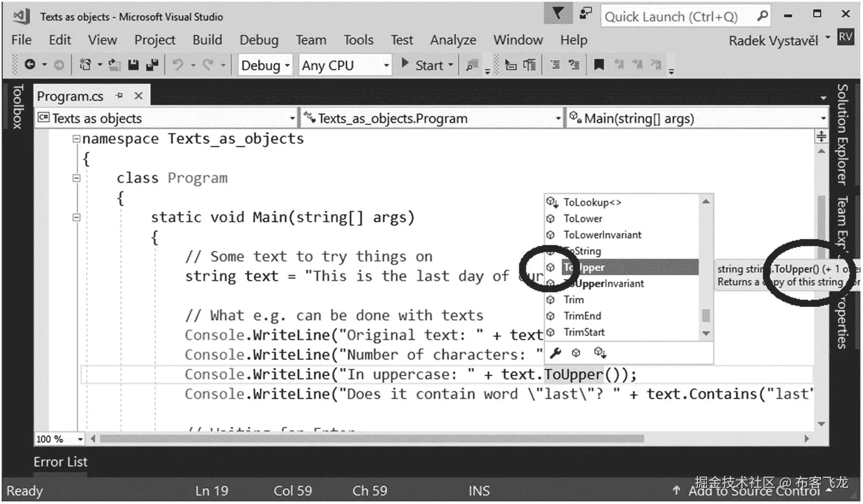Open the Help menu

[x=573, y=40]
